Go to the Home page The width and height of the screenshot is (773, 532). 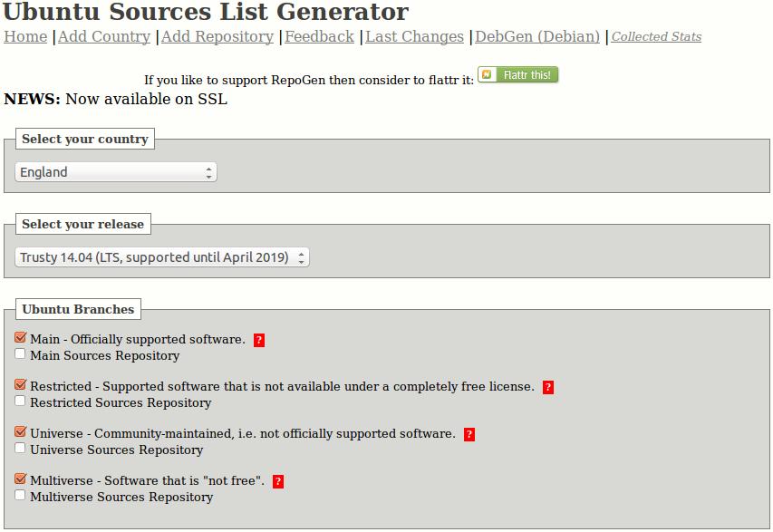pyautogui.click(x=25, y=37)
